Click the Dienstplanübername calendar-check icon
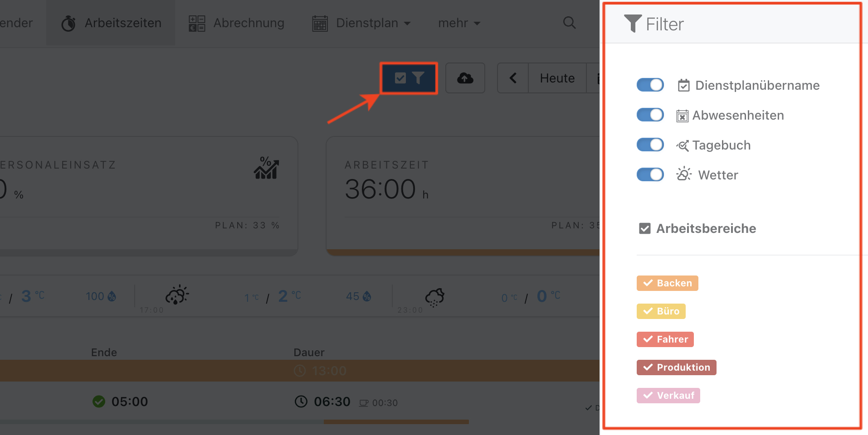 [x=684, y=85]
